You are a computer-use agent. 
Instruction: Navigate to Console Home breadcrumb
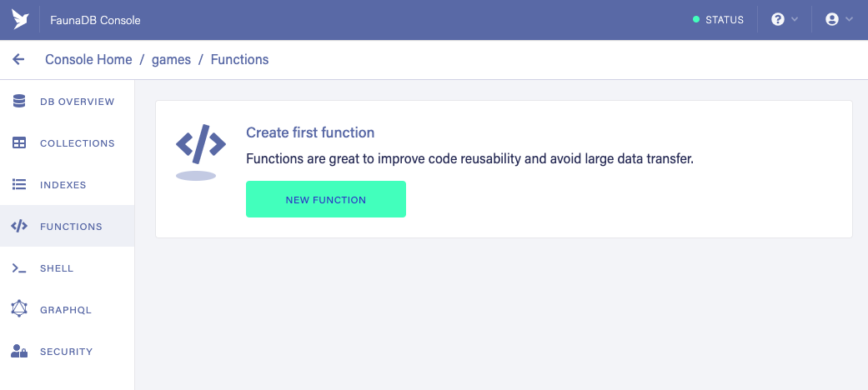click(x=88, y=59)
